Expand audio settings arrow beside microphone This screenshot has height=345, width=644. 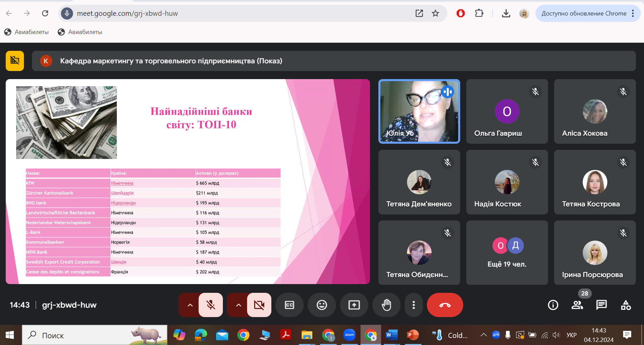pos(190,305)
